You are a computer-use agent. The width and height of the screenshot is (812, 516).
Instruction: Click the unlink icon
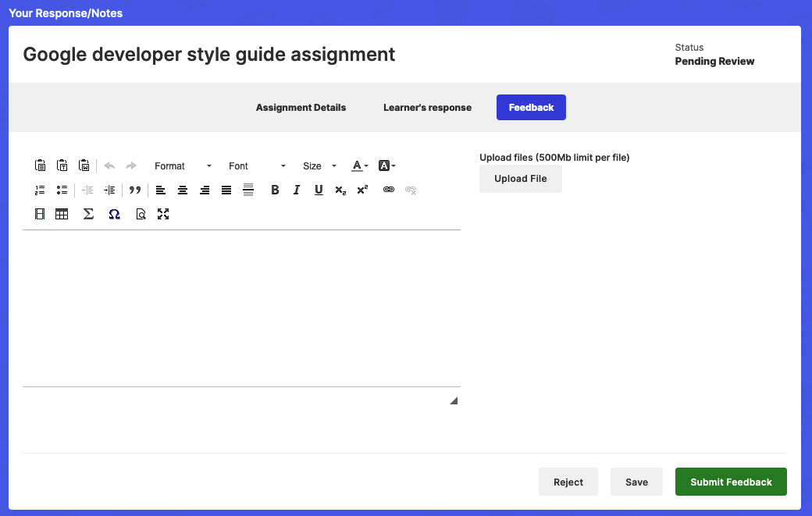411,190
